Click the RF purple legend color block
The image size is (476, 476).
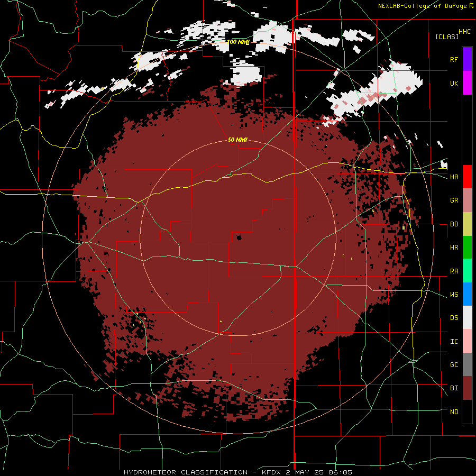pyautogui.click(x=467, y=59)
